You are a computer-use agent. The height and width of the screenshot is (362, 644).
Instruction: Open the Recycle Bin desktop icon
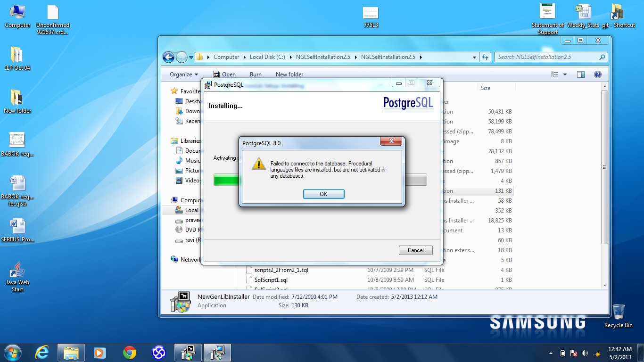(618, 315)
